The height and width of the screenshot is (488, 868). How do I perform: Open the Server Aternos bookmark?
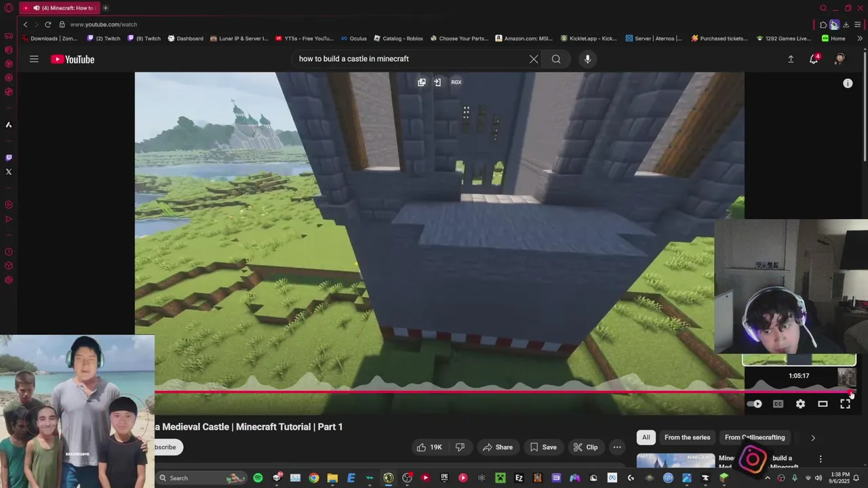tap(654, 39)
